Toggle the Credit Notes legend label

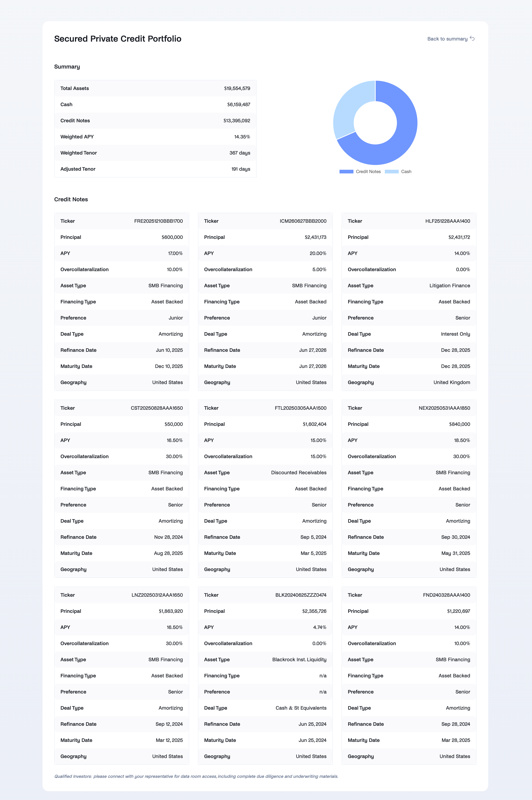coord(368,172)
